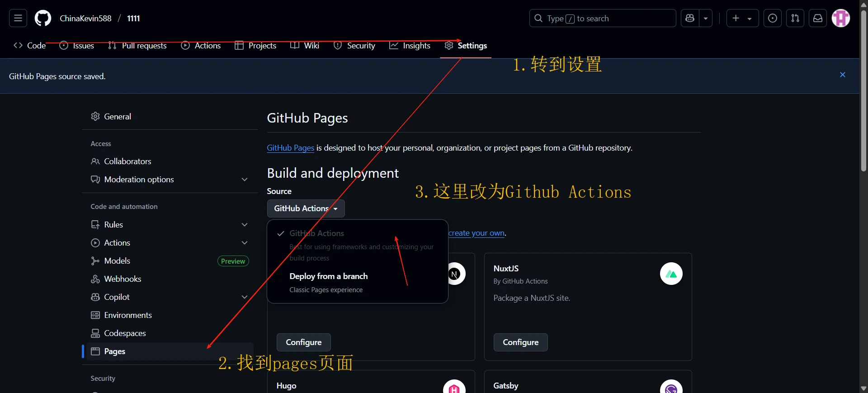Select Deploy from a branch option
868x393 pixels.
pos(328,276)
